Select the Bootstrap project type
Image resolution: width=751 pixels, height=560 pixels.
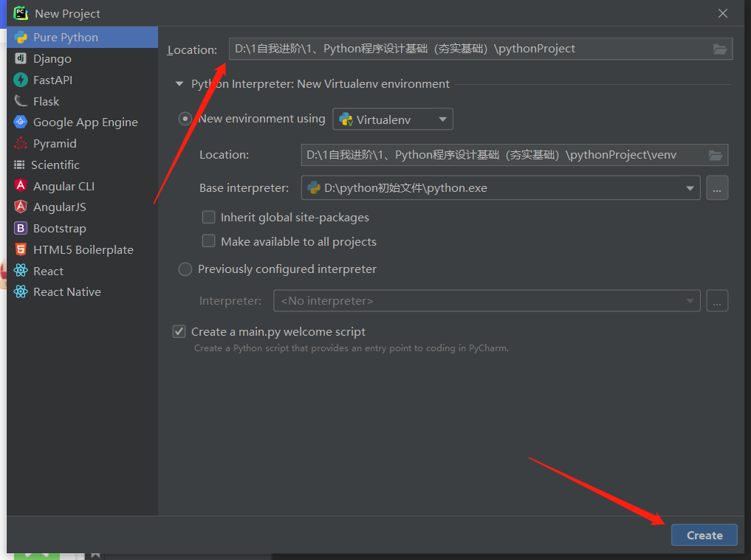(x=83, y=228)
